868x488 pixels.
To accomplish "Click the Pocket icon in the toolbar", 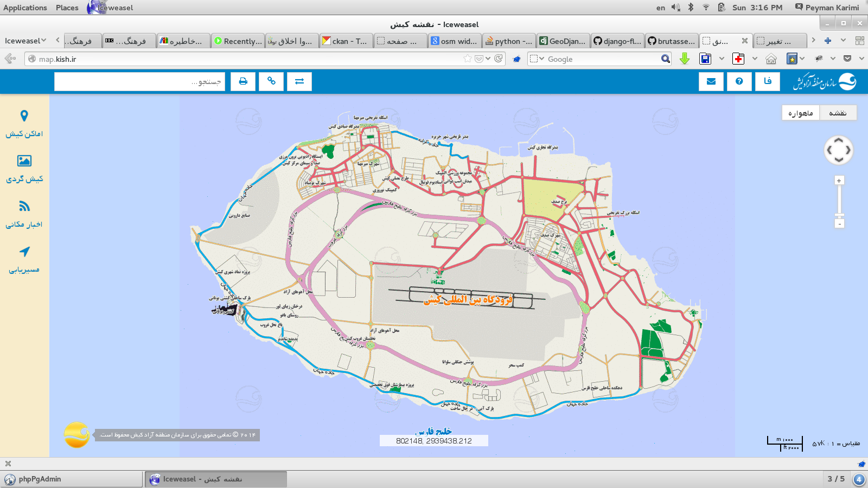I will pos(847,59).
